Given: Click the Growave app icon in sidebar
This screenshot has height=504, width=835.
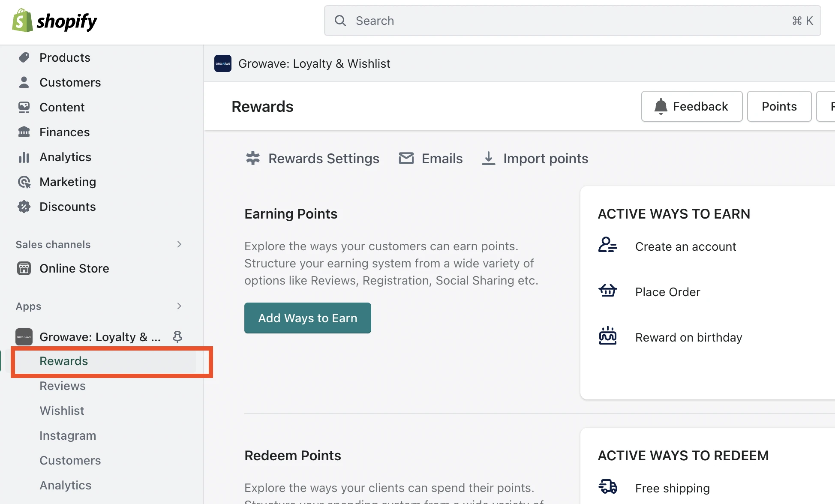Looking at the screenshot, I should (24, 337).
